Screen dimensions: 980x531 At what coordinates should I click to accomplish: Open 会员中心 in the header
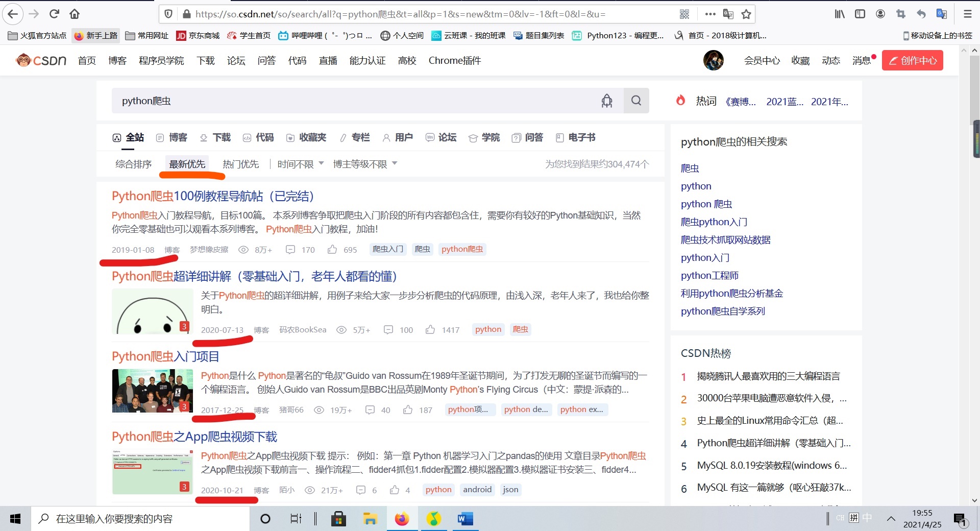click(762, 60)
